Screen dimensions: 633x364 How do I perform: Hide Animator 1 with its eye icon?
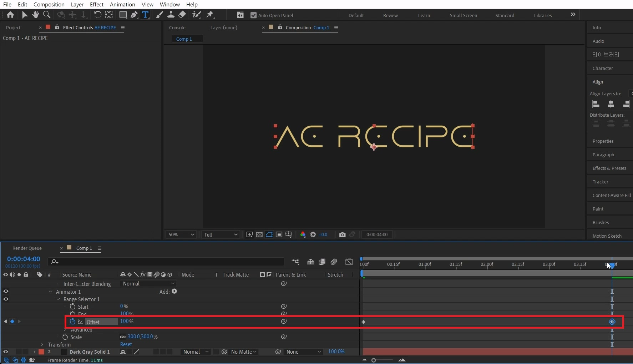(6, 291)
